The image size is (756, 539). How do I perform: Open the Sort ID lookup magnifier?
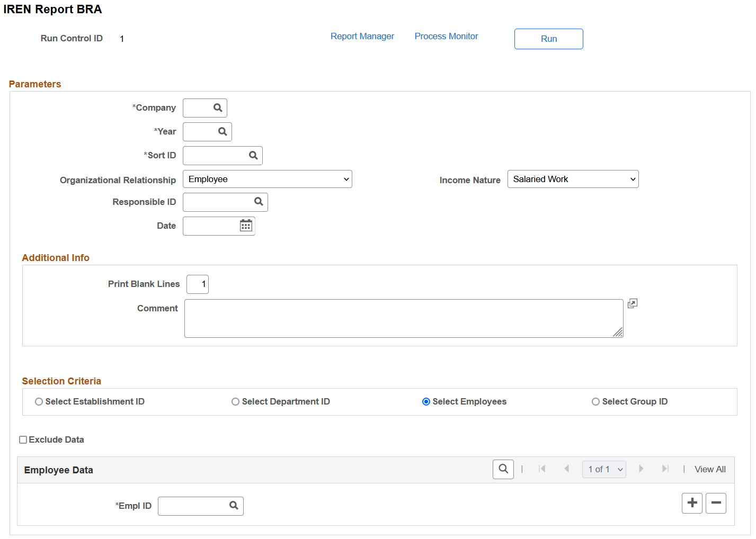pos(253,156)
